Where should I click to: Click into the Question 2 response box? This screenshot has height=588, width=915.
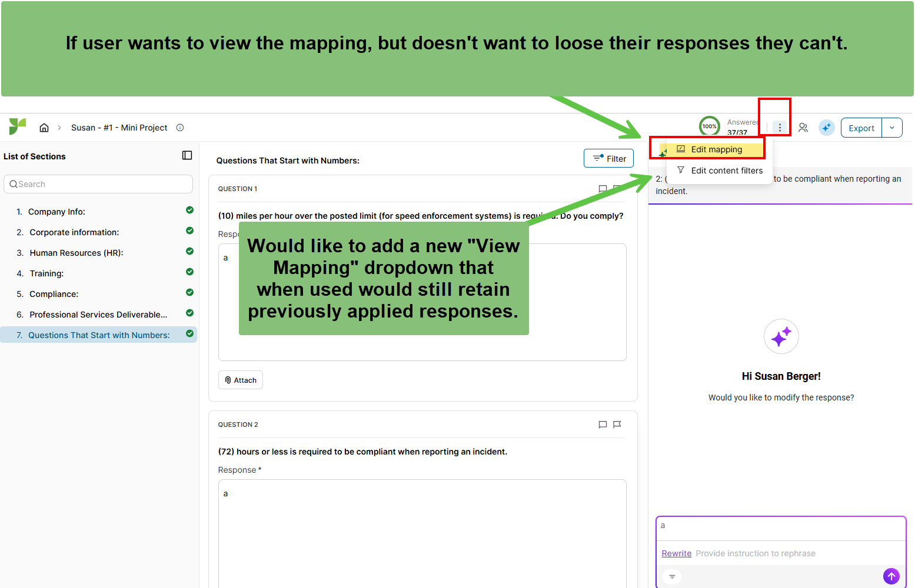pos(422,533)
